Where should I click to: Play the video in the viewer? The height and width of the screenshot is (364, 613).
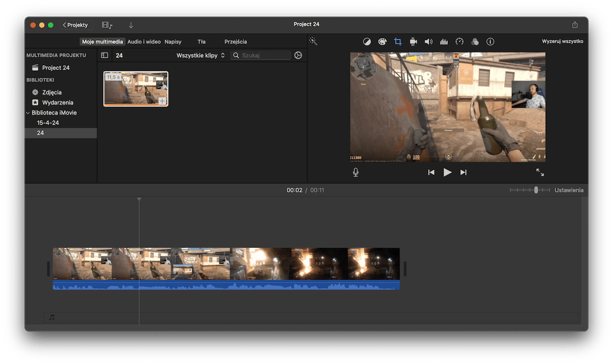tap(447, 172)
